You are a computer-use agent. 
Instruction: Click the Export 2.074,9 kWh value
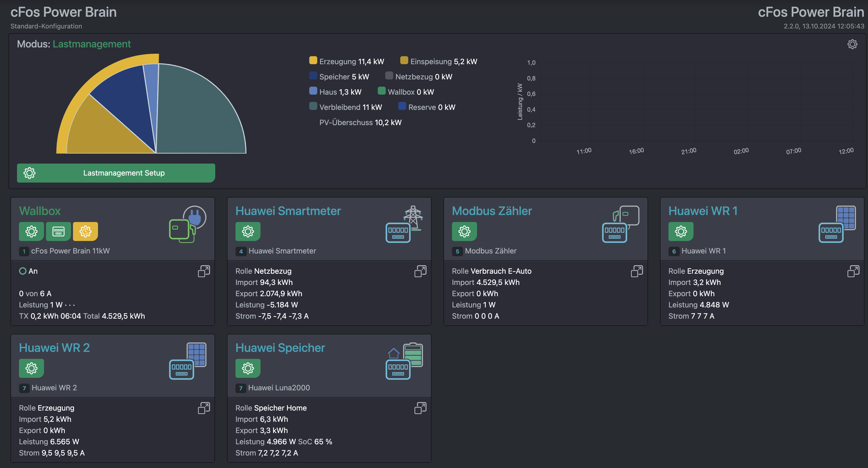pyautogui.click(x=268, y=294)
